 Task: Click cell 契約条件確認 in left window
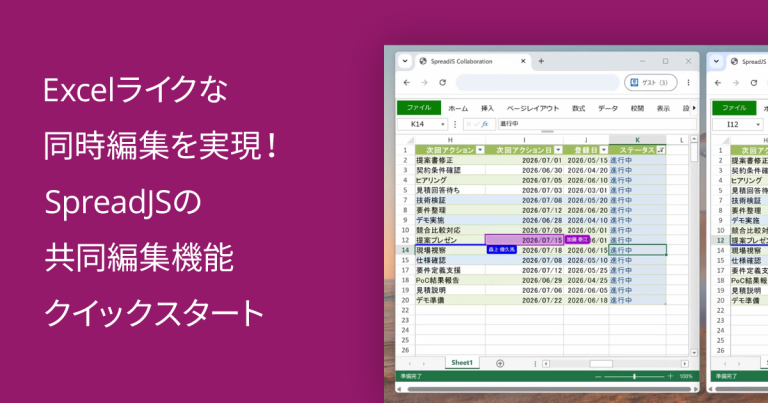pyautogui.click(x=450, y=170)
